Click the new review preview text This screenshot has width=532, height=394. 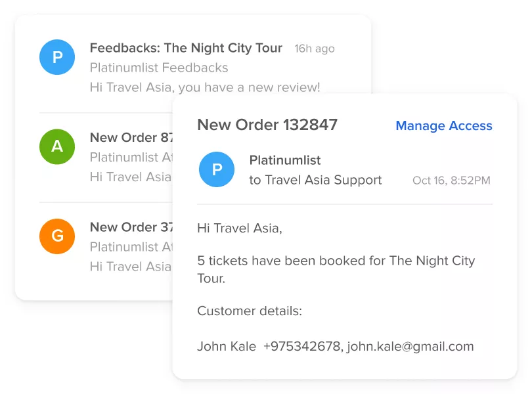(205, 87)
